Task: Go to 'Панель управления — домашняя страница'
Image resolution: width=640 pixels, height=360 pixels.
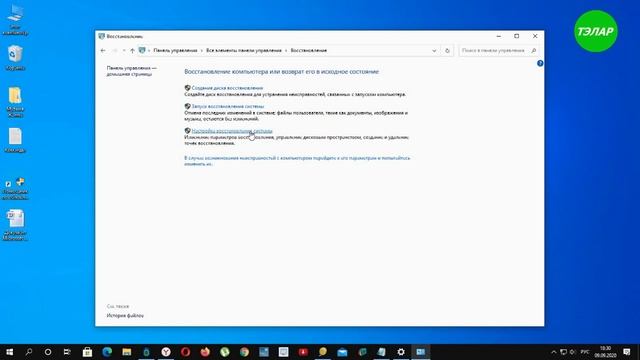Action: coord(131,71)
